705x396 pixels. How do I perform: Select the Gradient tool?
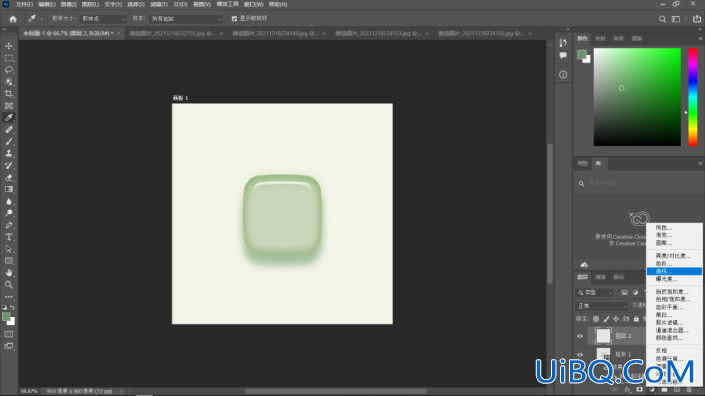tap(9, 189)
